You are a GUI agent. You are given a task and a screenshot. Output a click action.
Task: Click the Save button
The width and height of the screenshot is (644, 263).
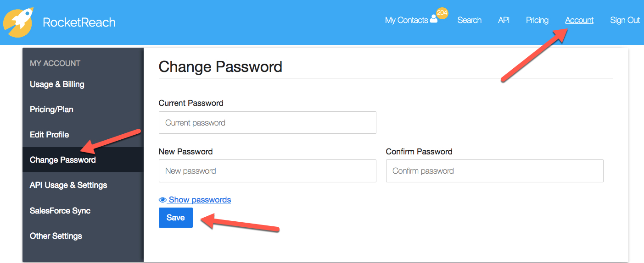coord(176,218)
